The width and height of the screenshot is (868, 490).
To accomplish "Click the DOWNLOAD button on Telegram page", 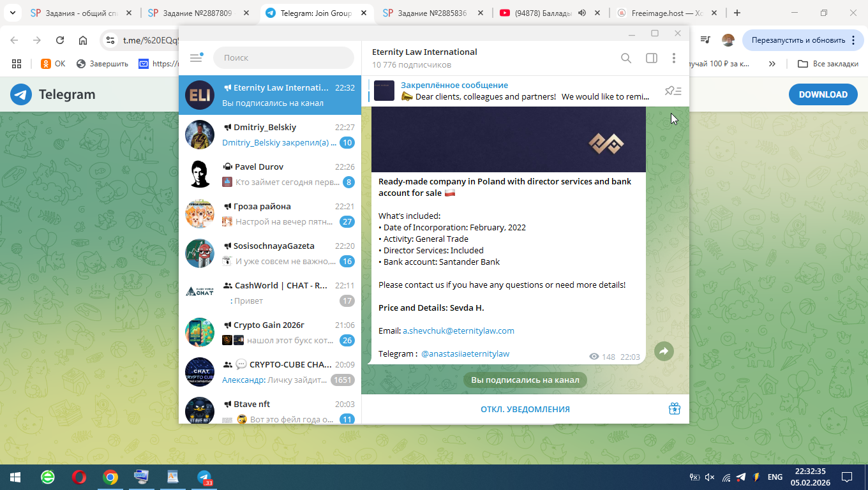I will pos(823,94).
